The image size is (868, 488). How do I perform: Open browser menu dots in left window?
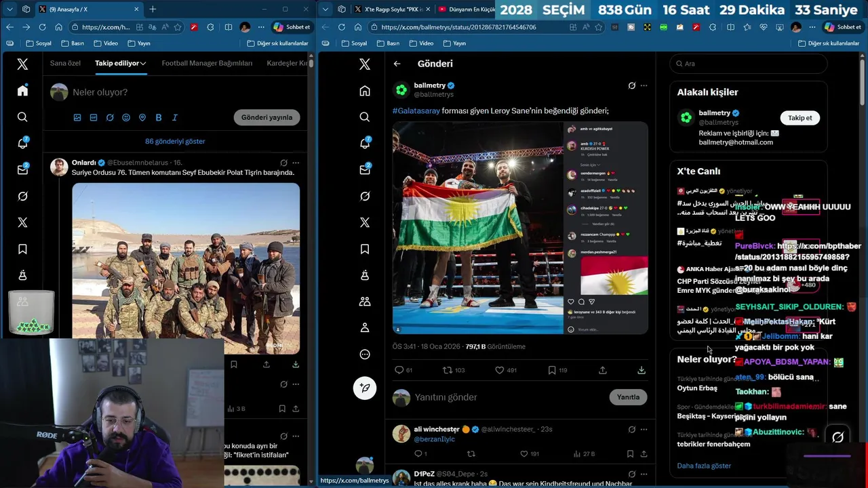261,27
